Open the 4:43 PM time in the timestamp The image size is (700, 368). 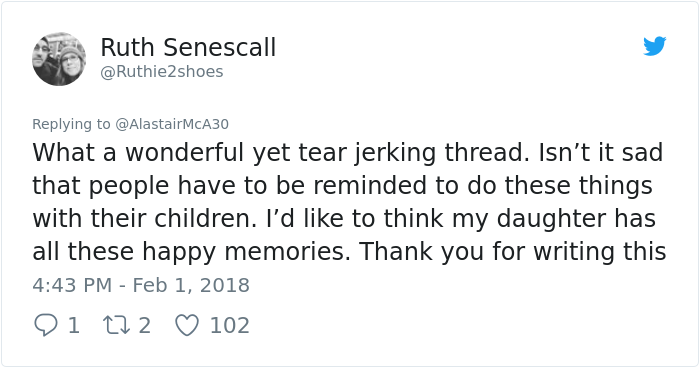pos(72,285)
